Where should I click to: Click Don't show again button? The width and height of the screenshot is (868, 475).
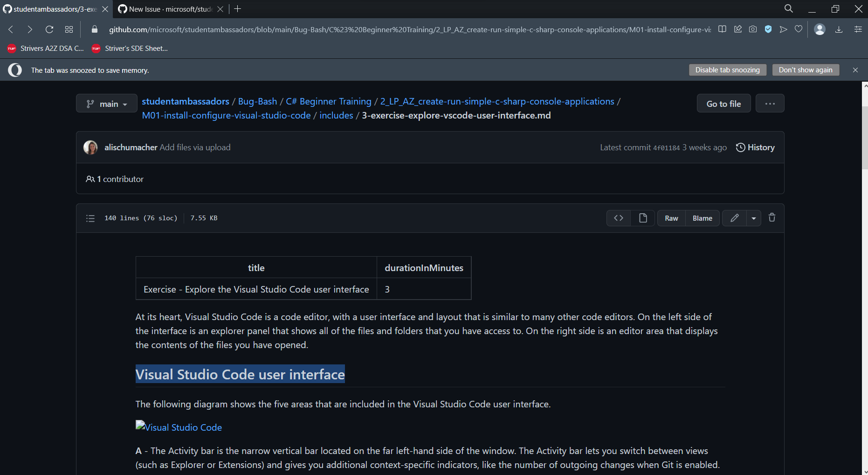(806, 70)
